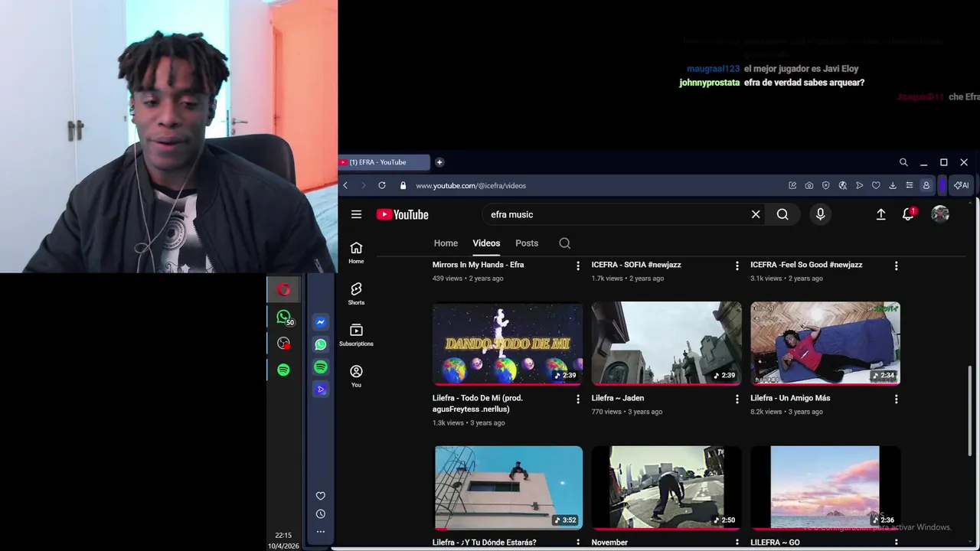Reload the page in the browser
This screenshot has width=980, height=551.
coord(382,185)
